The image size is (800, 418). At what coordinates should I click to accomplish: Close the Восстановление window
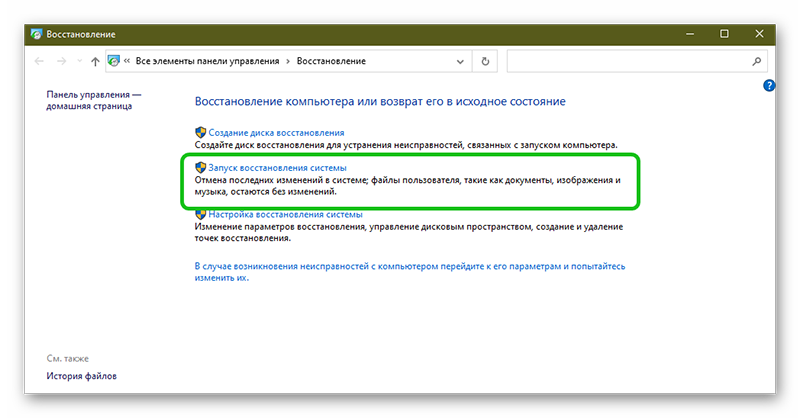[x=759, y=34]
